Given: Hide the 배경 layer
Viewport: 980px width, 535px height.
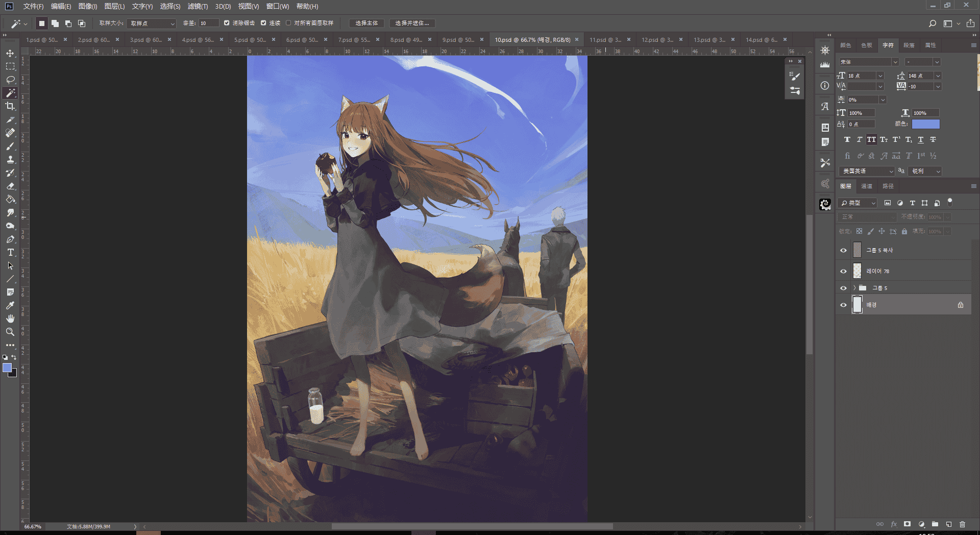Looking at the screenshot, I should tap(843, 305).
